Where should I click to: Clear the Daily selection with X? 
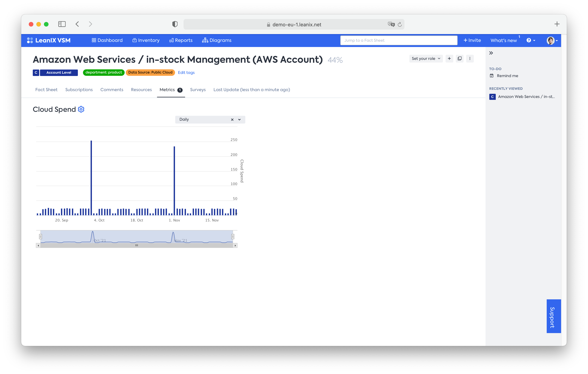232,119
